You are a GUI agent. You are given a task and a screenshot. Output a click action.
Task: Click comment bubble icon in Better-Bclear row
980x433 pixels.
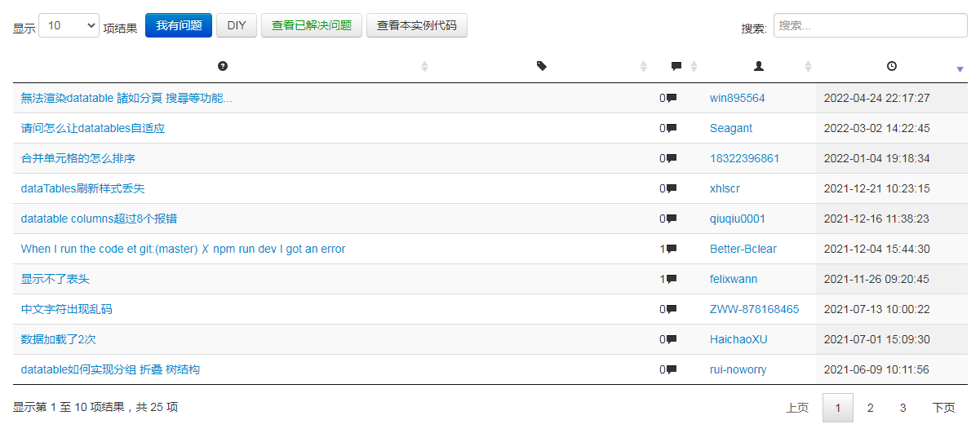[x=672, y=250]
